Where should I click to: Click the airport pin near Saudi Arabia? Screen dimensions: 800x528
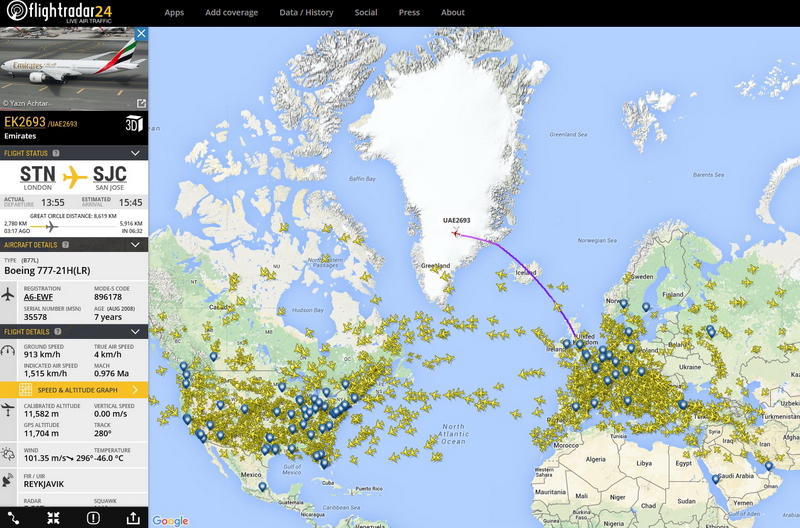715,479
